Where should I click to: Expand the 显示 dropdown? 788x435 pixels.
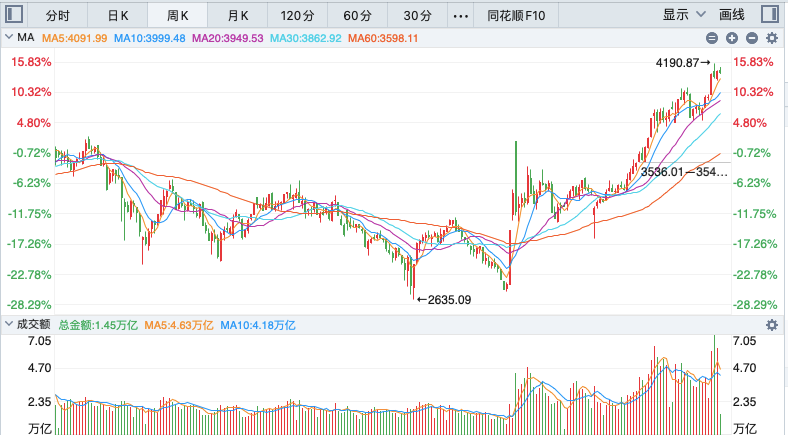(x=681, y=16)
